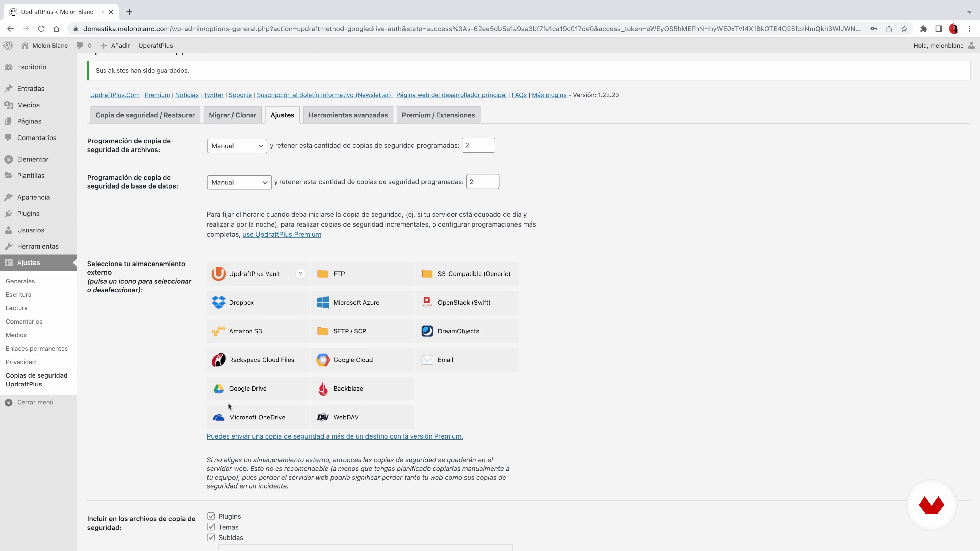Open comments bubble in admin bar

84,46
